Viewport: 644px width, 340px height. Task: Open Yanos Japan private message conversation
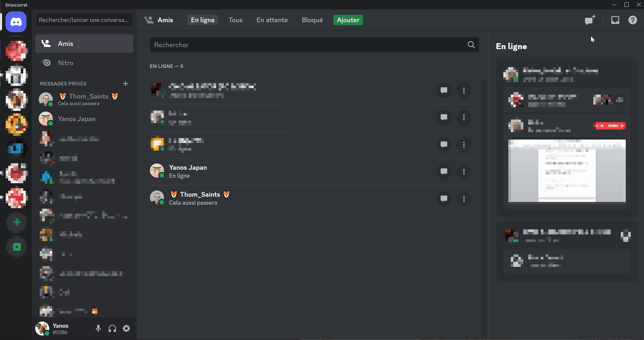coord(84,119)
